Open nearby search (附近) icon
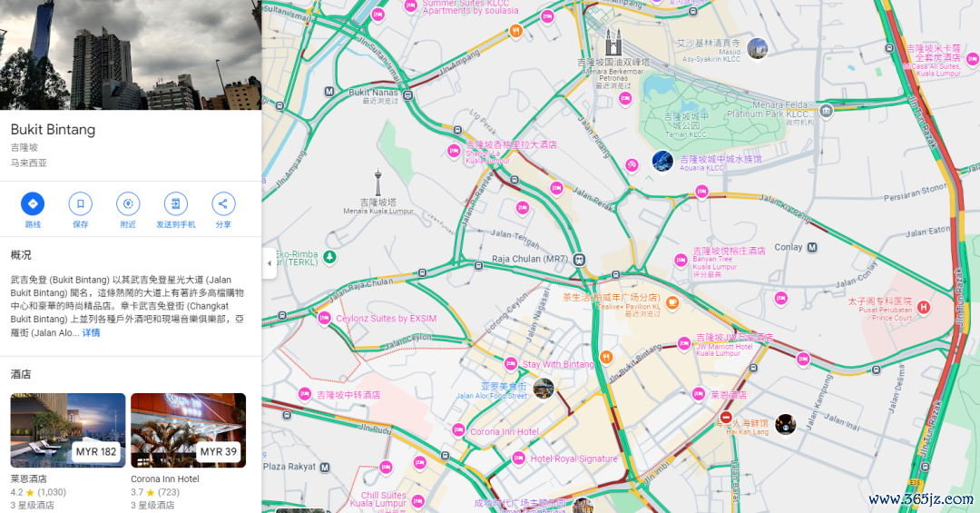 click(128, 204)
